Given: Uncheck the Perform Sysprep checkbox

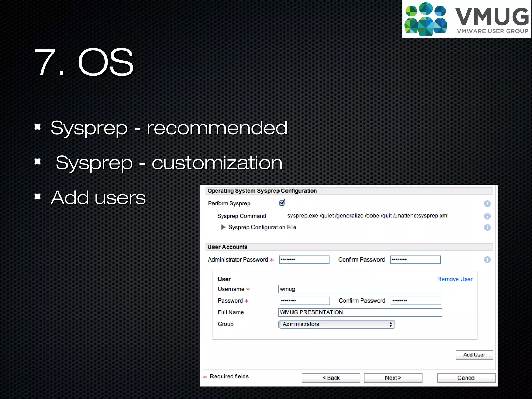Looking at the screenshot, I should (x=282, y=203).
